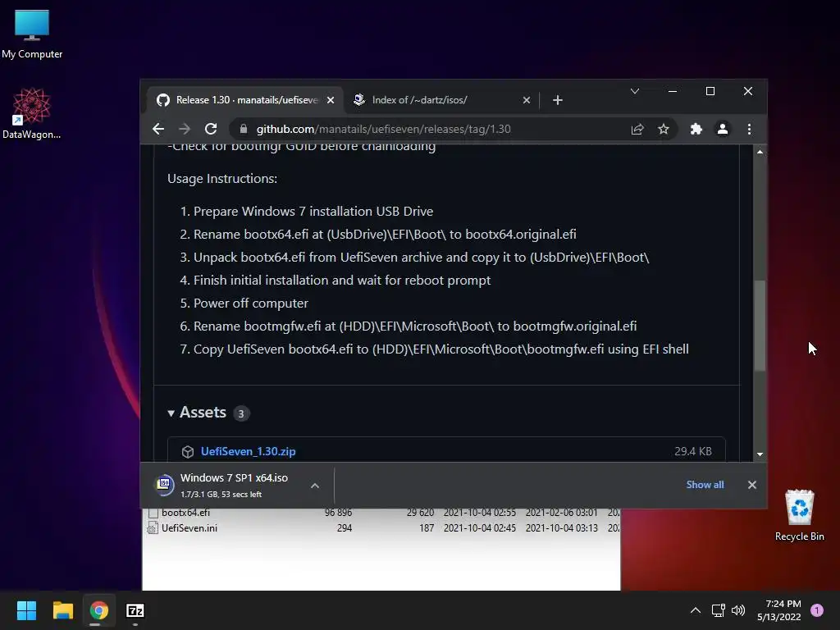
Task: Switch to Release 1.30 tab
Action: [244, 100]
